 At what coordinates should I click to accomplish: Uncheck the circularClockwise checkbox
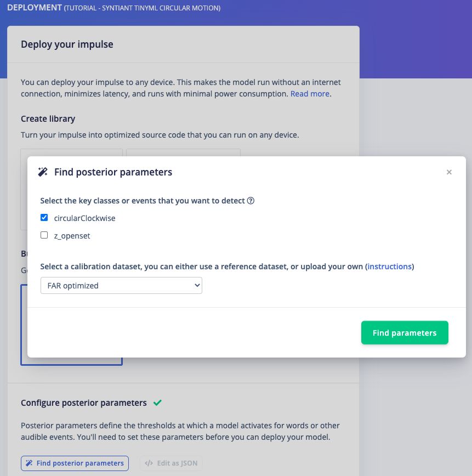coord(44,218)
